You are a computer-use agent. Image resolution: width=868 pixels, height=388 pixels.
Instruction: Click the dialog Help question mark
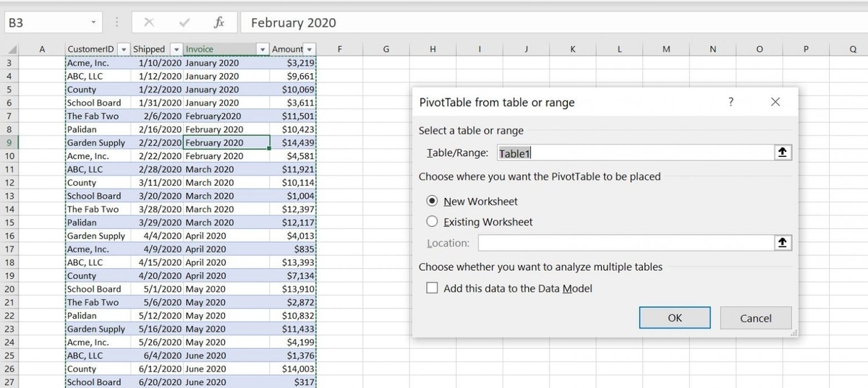tap(731, 102)
